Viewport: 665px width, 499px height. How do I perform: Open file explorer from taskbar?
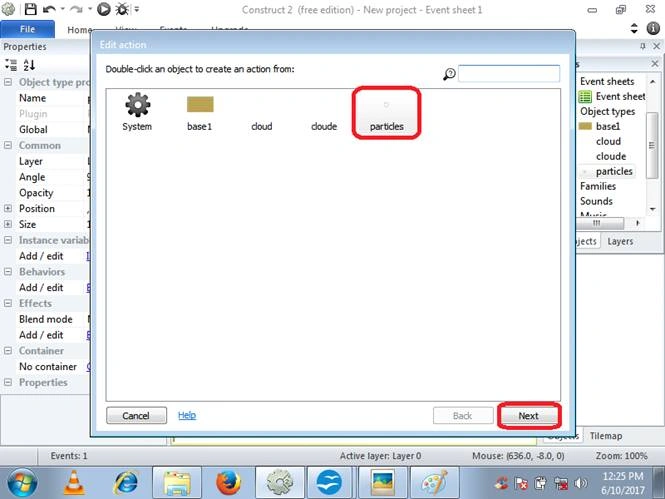[177, 483]
